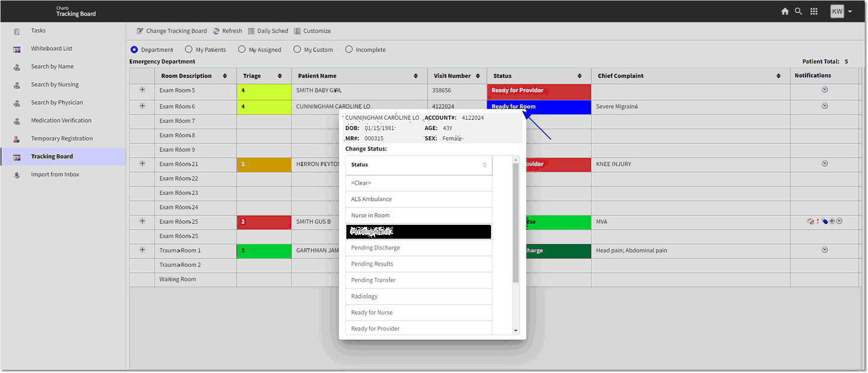868x373 pixels.
Task: Select My Patients radio button
Action: pos(188,50)
